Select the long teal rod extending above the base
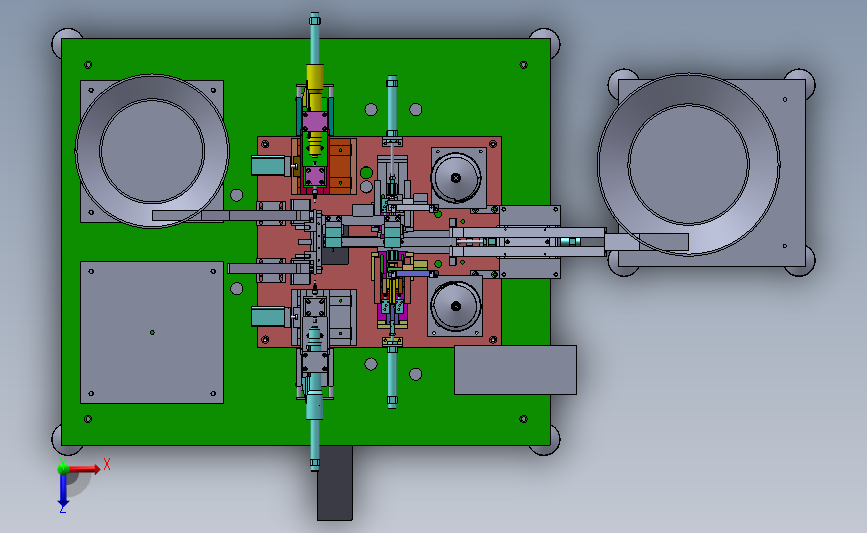This screenshot has height=533, width=867. [x=315, y=39]
